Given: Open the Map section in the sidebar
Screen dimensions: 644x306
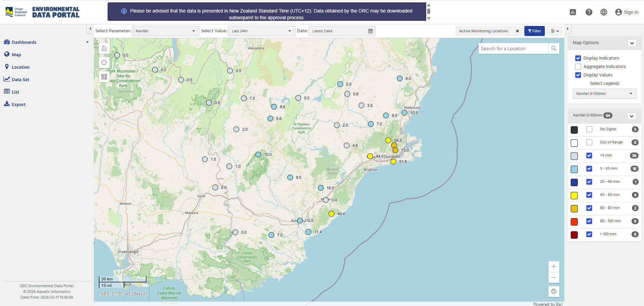Looking at the screenshot, I should [16, 54].
